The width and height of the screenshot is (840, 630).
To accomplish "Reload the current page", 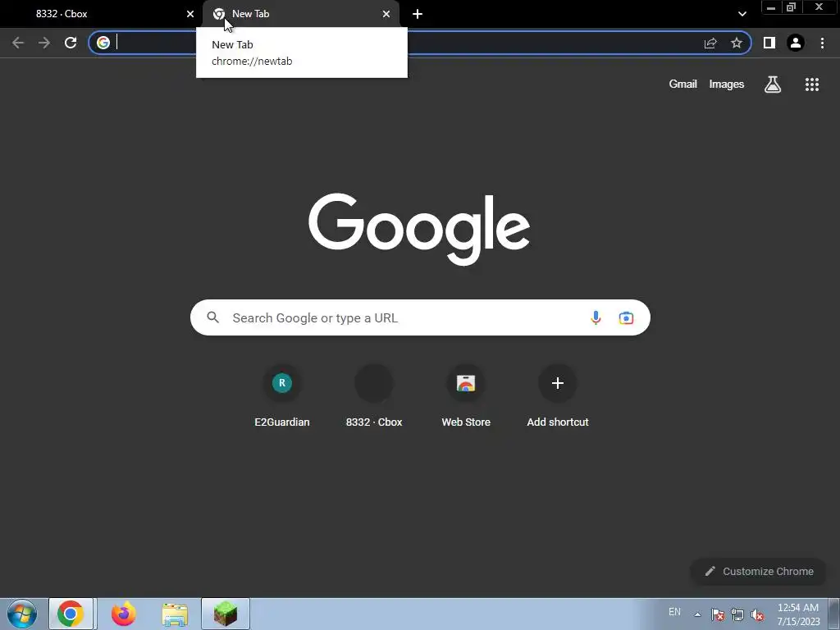I will [x=71, y=43].
